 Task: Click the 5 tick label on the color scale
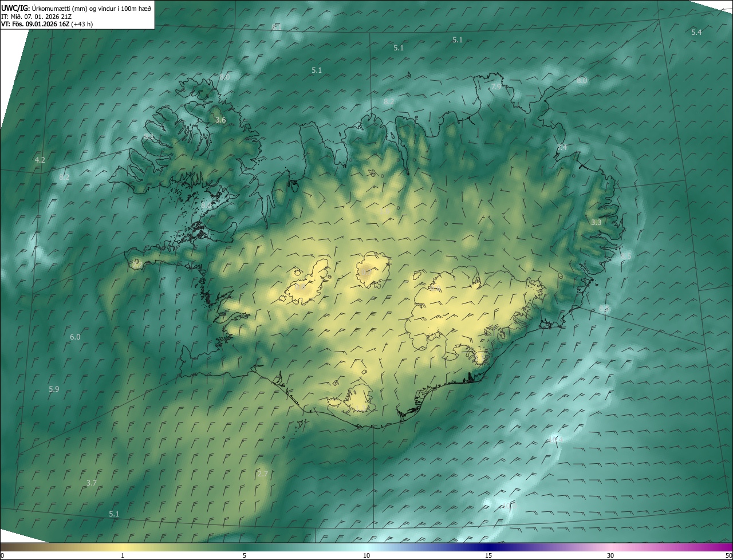pos(245,555)
